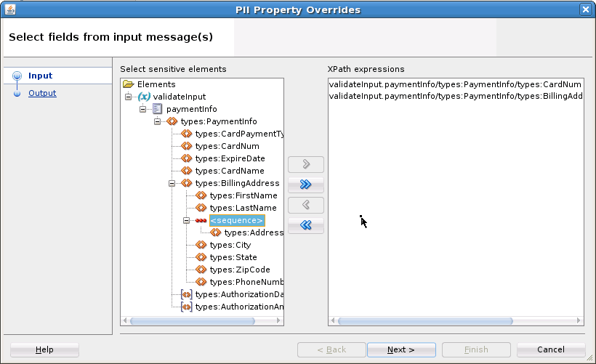Click the types:FirstName element icon
Image resolution: width=596 pixels, height=364 pixels.
[201, 195]
